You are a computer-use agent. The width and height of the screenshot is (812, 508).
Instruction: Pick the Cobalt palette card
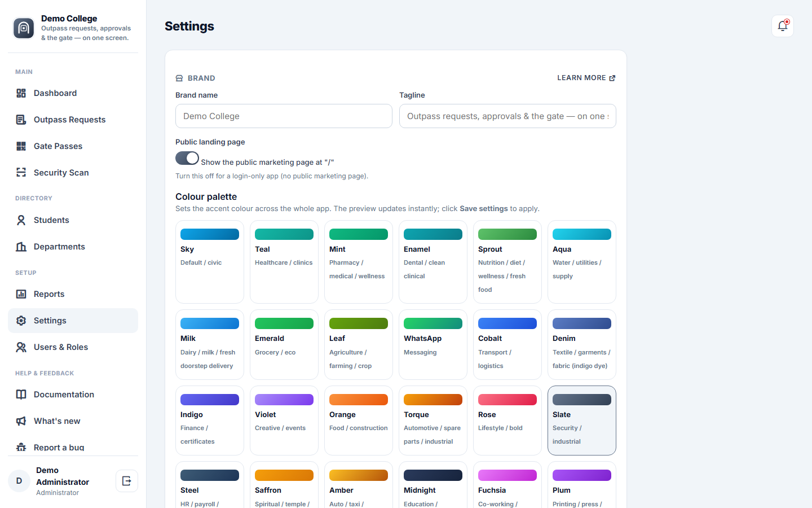pos(507,345)
